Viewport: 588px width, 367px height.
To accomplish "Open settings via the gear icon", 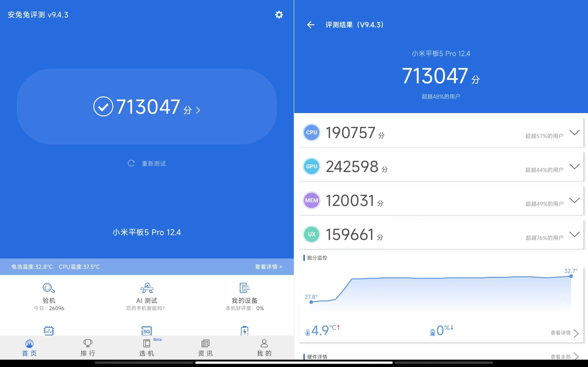I will [x=279, y=15].
